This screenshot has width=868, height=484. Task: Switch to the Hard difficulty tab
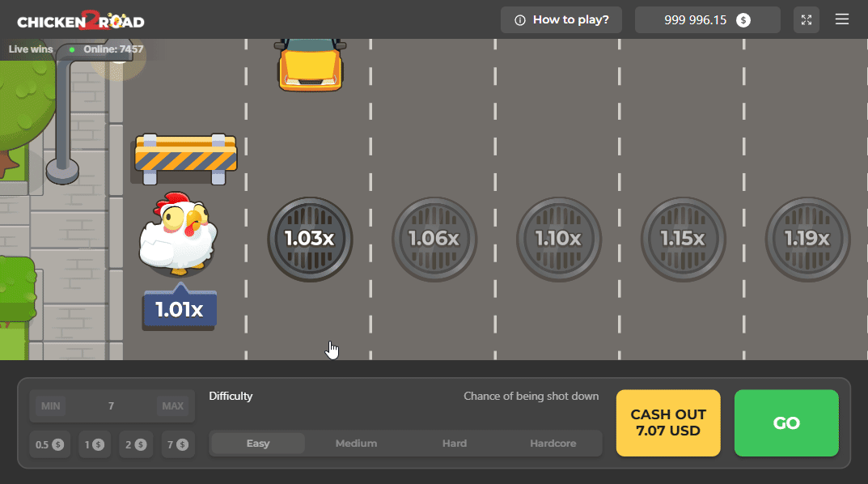[454, 443]
